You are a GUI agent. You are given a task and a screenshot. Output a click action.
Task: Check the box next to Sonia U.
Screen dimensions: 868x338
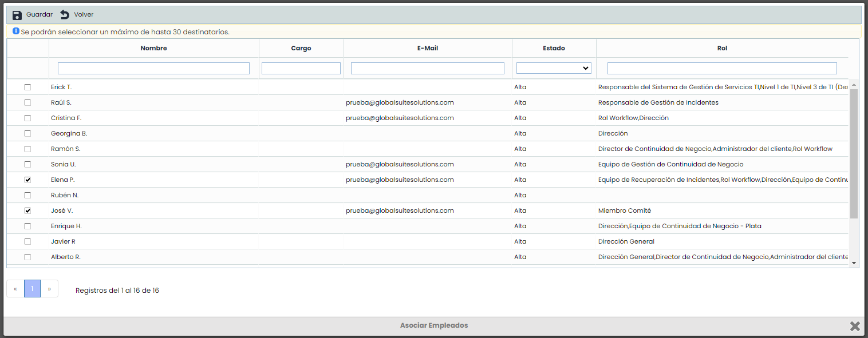click(x=27, y=164)
